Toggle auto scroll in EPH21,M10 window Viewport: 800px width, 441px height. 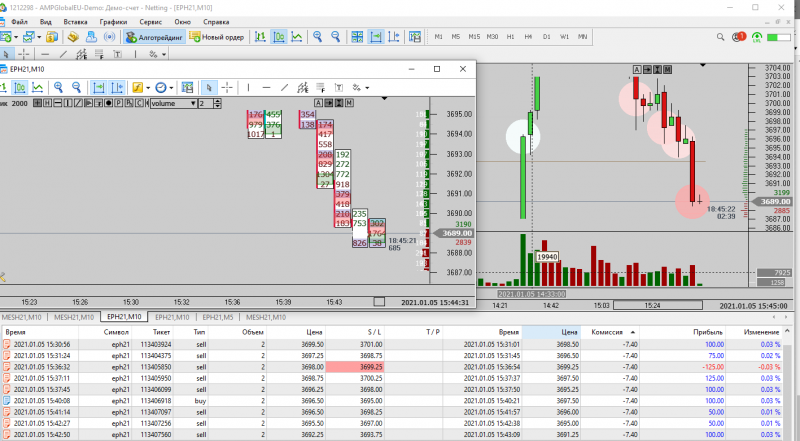(98, 87)
